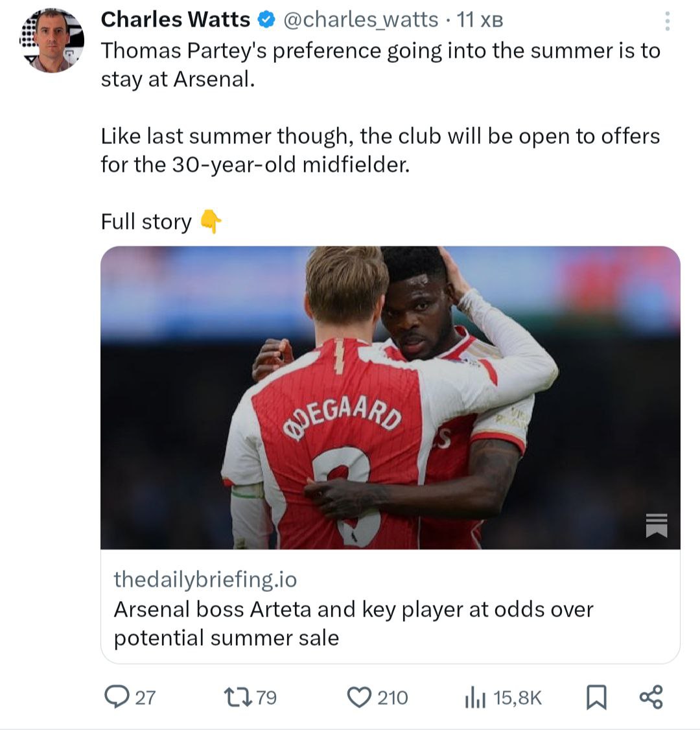
Task: Click the thedailybriefing.io domain text
Action: [205, 579]
